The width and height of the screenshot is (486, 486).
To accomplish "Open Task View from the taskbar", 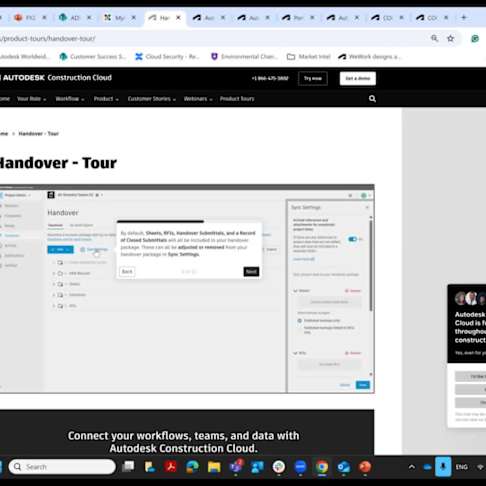I will point(128,467).
